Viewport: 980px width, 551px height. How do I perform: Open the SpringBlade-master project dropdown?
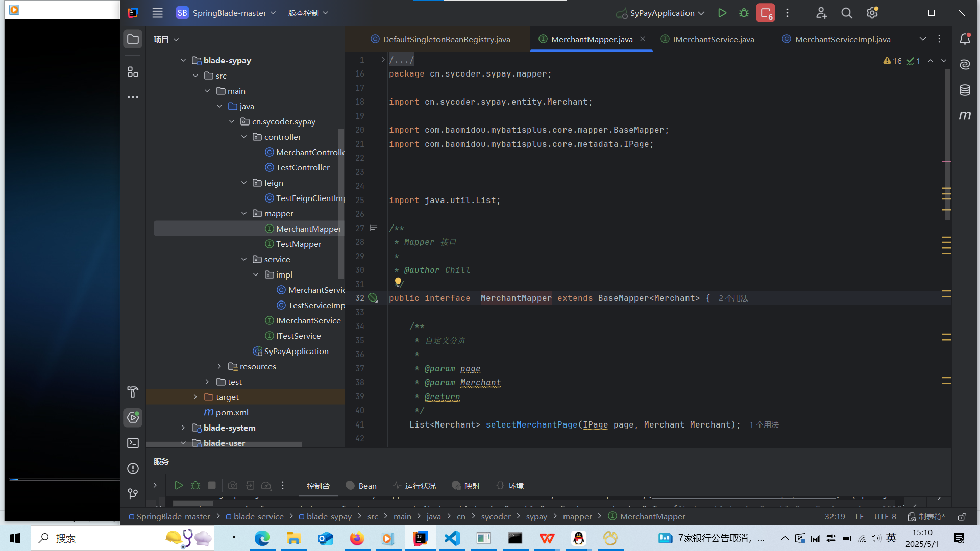click(226, 13)
